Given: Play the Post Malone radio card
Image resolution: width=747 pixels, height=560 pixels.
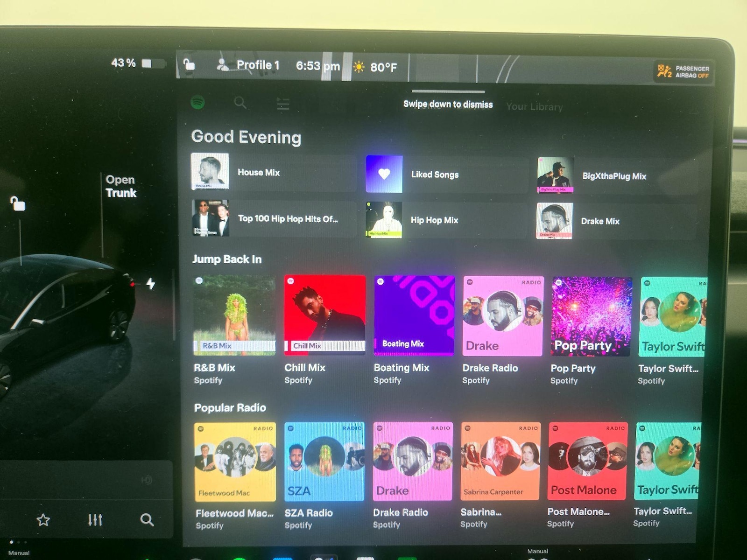Looking at the screenshot, I should pos(587,461).
